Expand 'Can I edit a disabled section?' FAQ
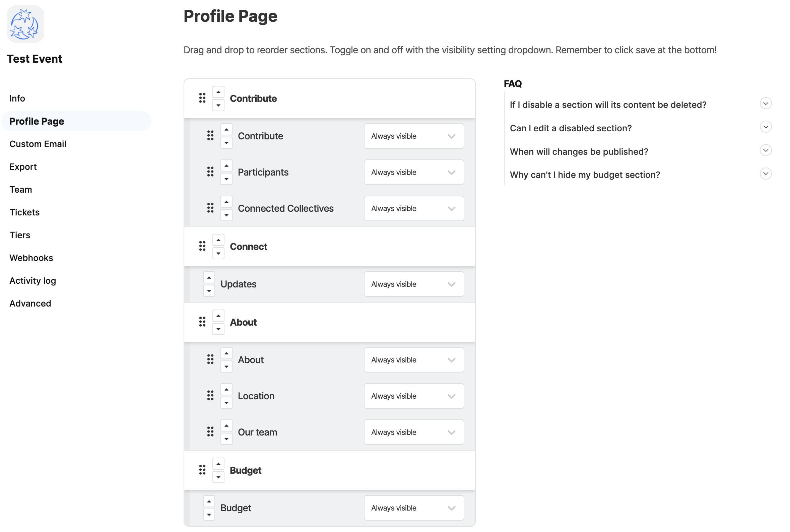This screenshot has height=532, width=790. coord(765,127)
